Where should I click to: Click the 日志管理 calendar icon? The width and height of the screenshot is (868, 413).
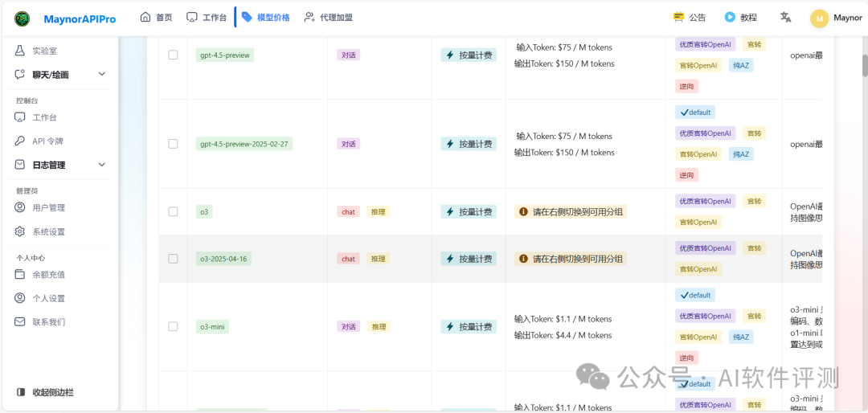click(x=20, y=165)
